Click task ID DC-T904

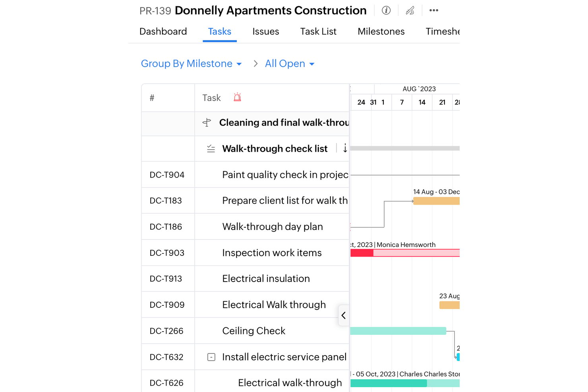point(167,175)
